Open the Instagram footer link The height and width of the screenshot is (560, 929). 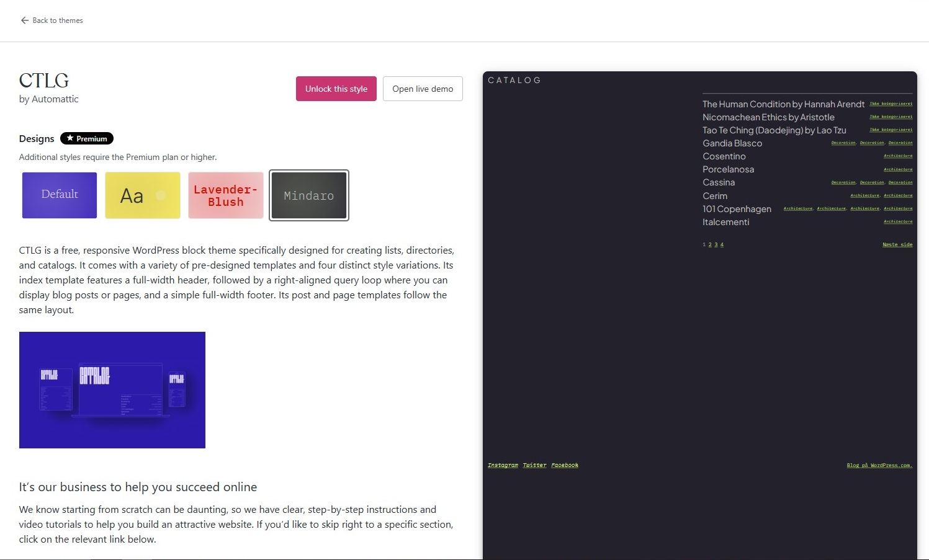point(503,465)
